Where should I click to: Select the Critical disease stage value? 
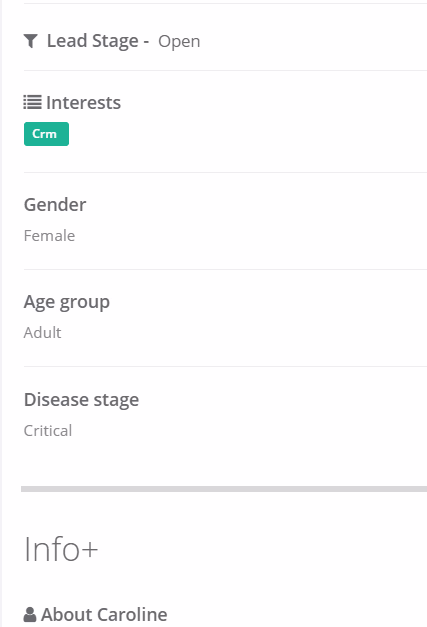coord(48,431)
